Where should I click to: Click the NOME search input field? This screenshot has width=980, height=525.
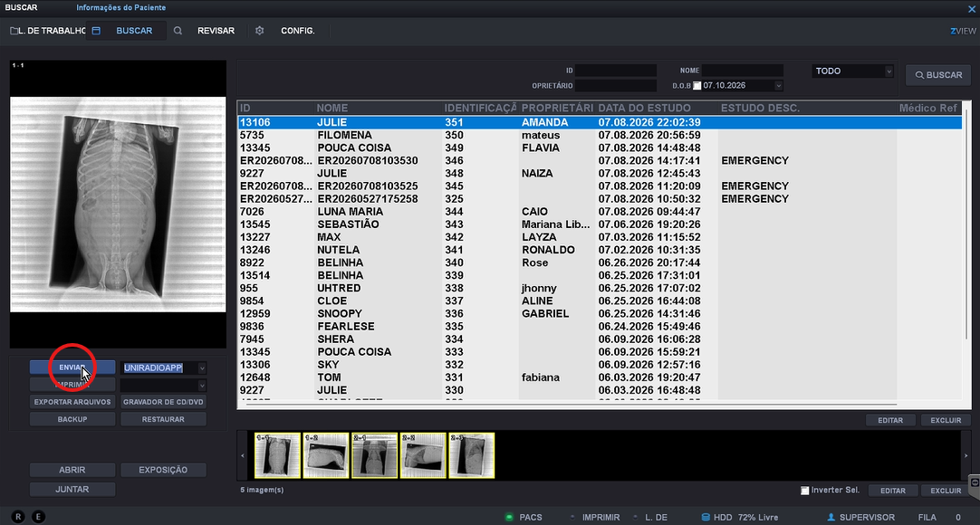point(743,71)
